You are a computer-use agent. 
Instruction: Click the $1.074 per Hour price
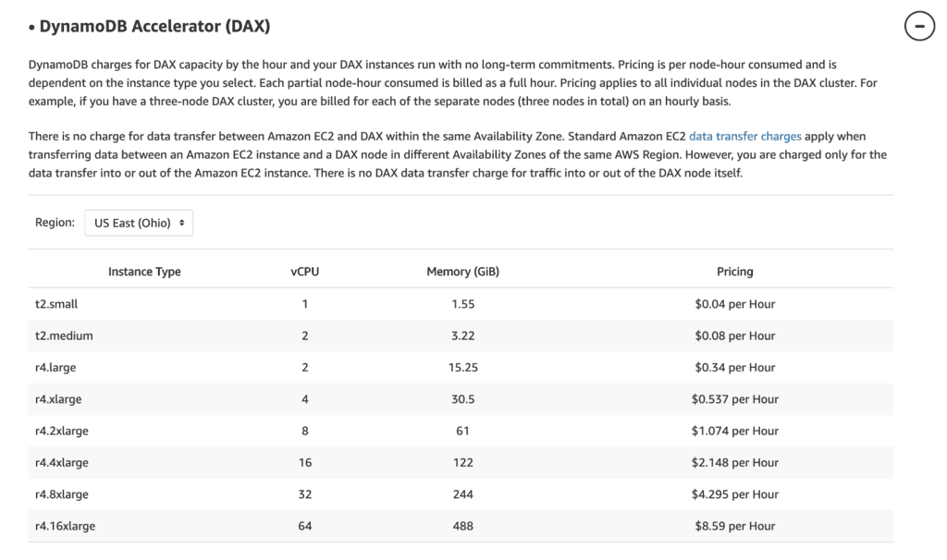(735, 431)
